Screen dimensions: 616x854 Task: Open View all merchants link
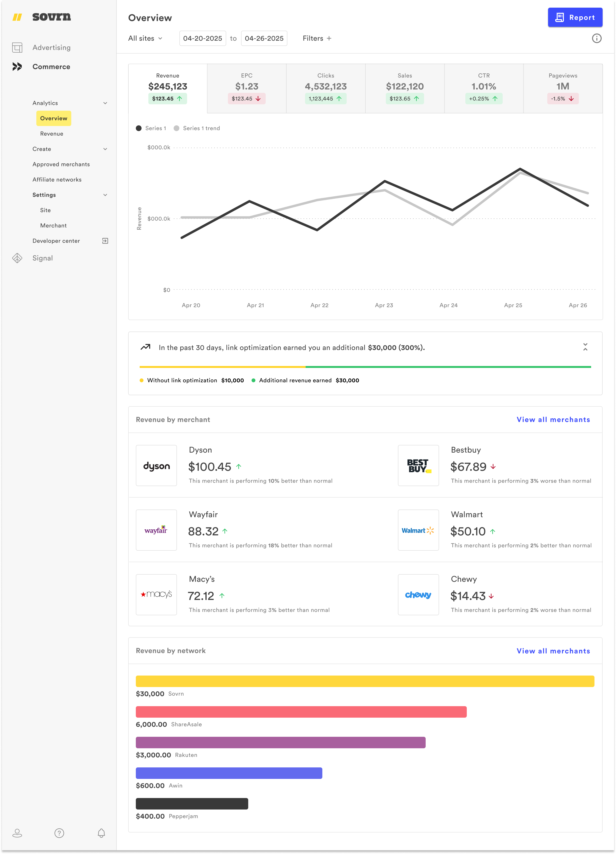553,420
